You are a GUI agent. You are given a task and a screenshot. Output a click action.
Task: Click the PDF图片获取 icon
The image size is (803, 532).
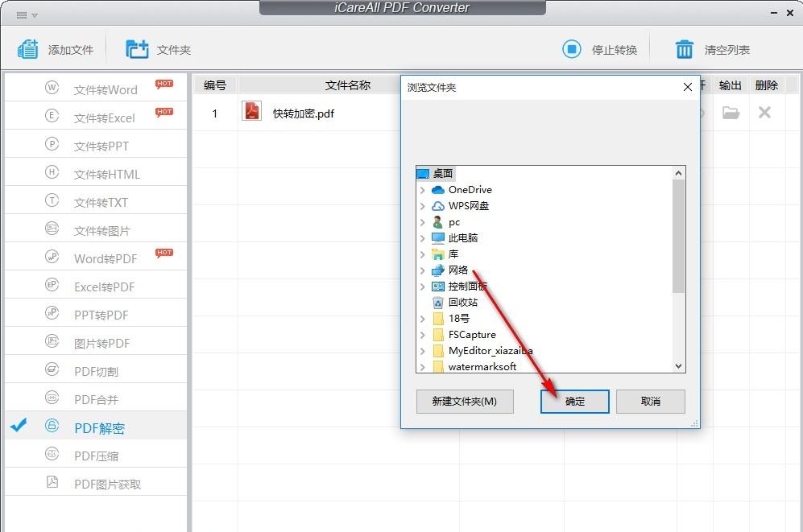pyautogui.click(x=52, y=481)
